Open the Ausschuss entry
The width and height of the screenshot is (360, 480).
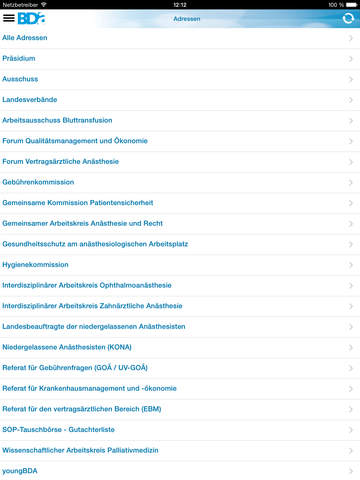click(x=180, y=79)
